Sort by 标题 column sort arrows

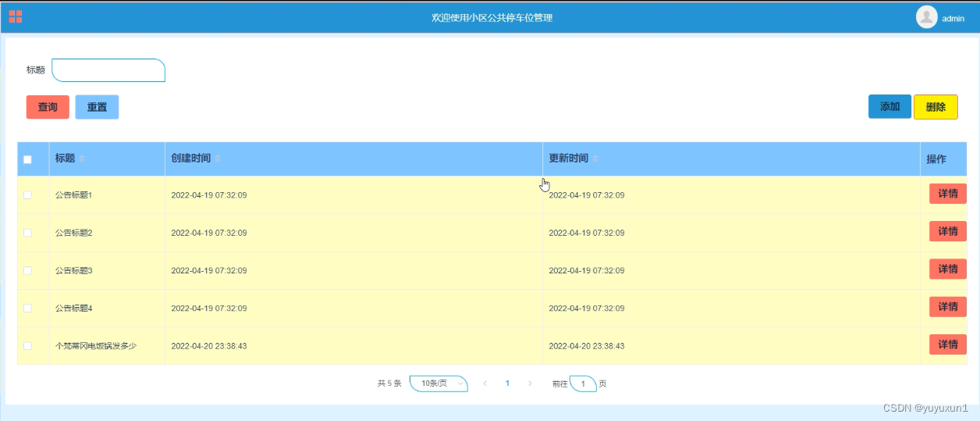[x=82, y=159]
